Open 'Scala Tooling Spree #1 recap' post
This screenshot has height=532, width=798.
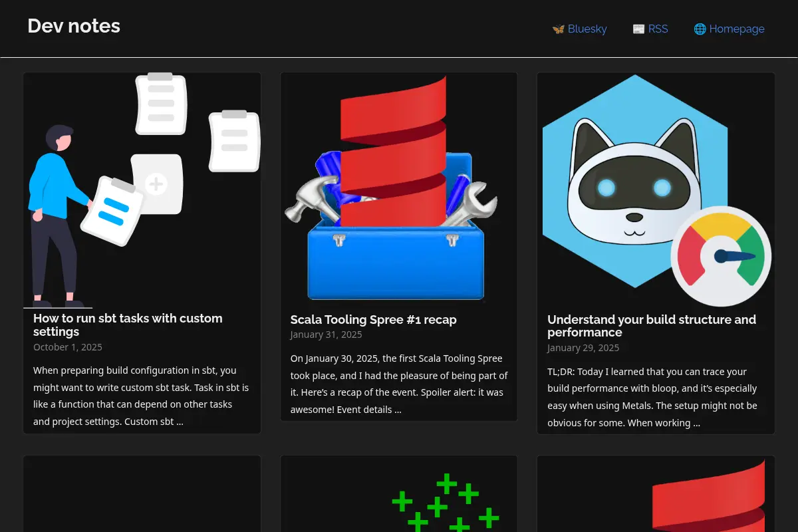[x=374, y=320]
